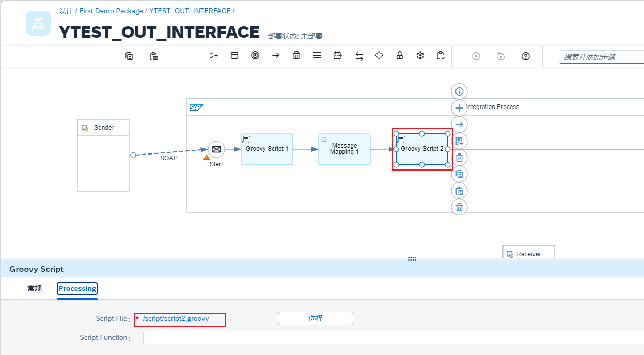Viewport: 644px width, 355px height.
Task: Click the trash bubble beside Groovy Script 2
Action: 459,208
